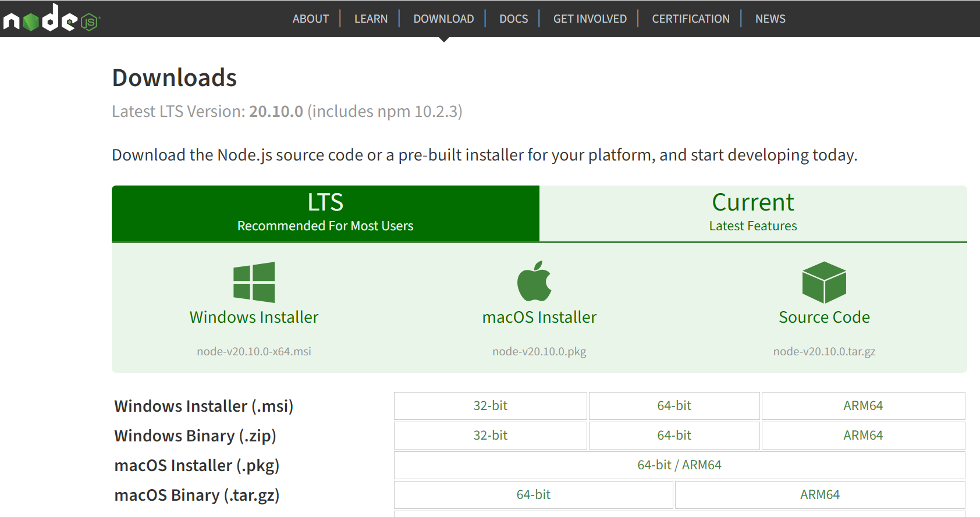Open GET INVOLVED in navigation

point(590,19)
